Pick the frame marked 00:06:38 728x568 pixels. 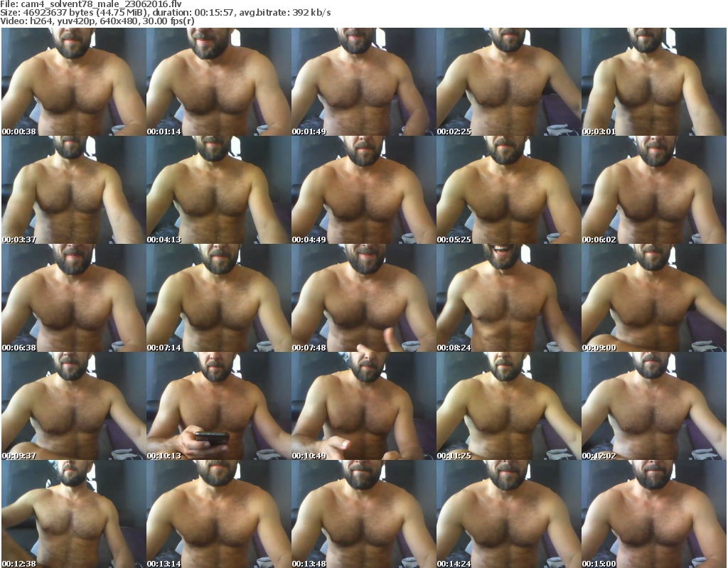(x=74, y=298)
